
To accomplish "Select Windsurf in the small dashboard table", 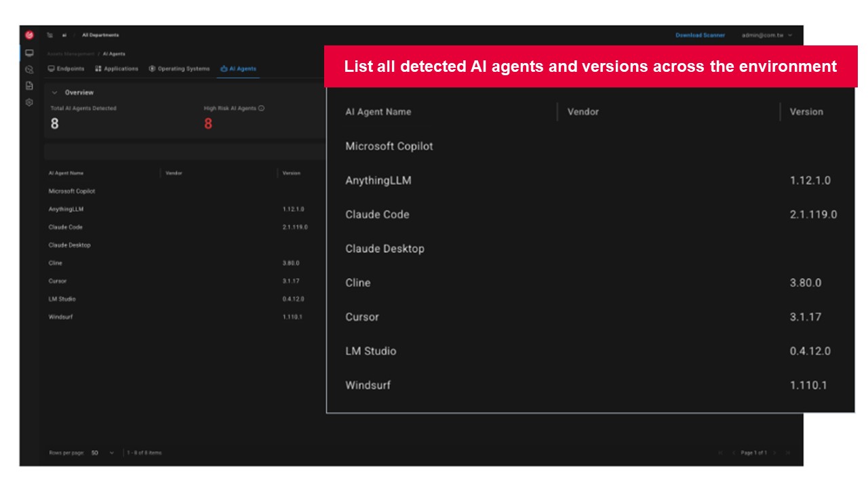I will (x=60, y=317).
